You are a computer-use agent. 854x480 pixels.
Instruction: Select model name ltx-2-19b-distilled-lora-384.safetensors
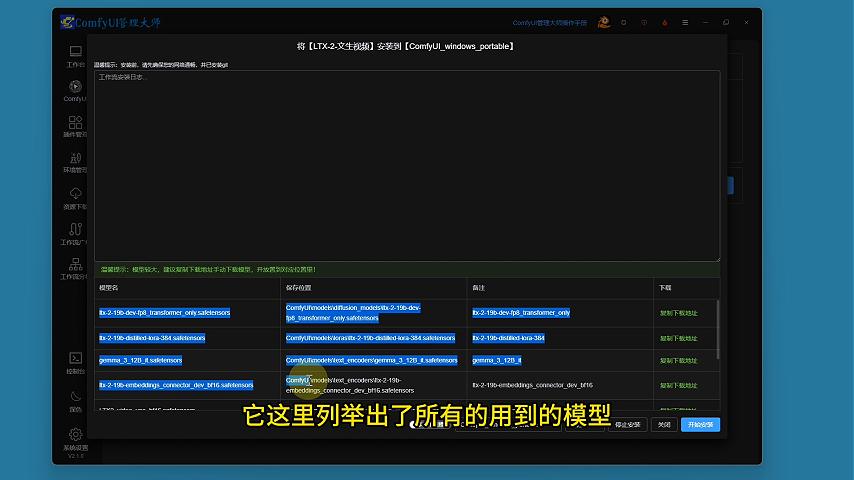tap(152, 338)
